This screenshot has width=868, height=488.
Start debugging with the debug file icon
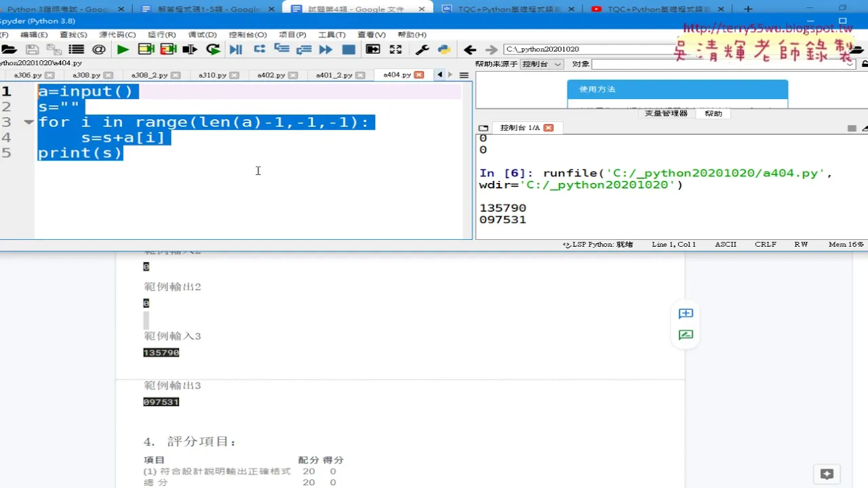point(236,49)
